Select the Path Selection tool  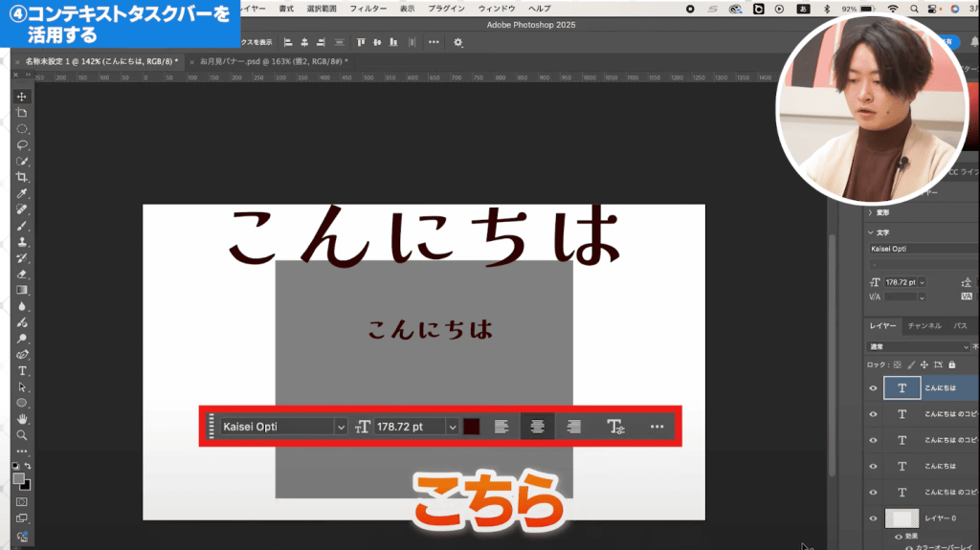click(22, 386)
